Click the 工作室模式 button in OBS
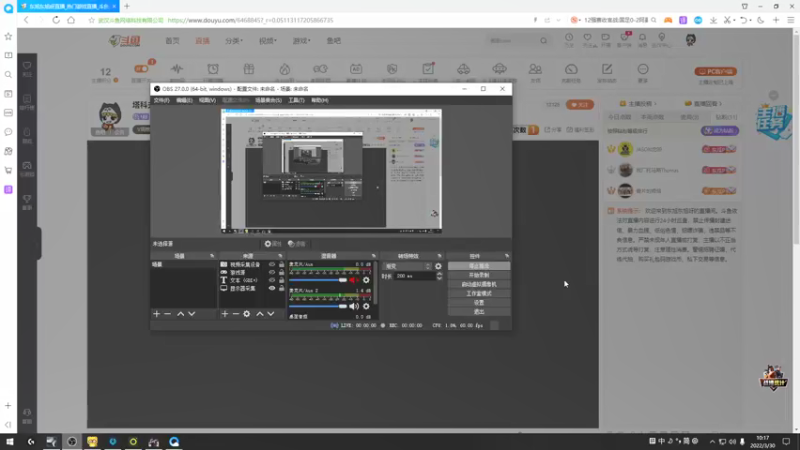 [479, 294]
